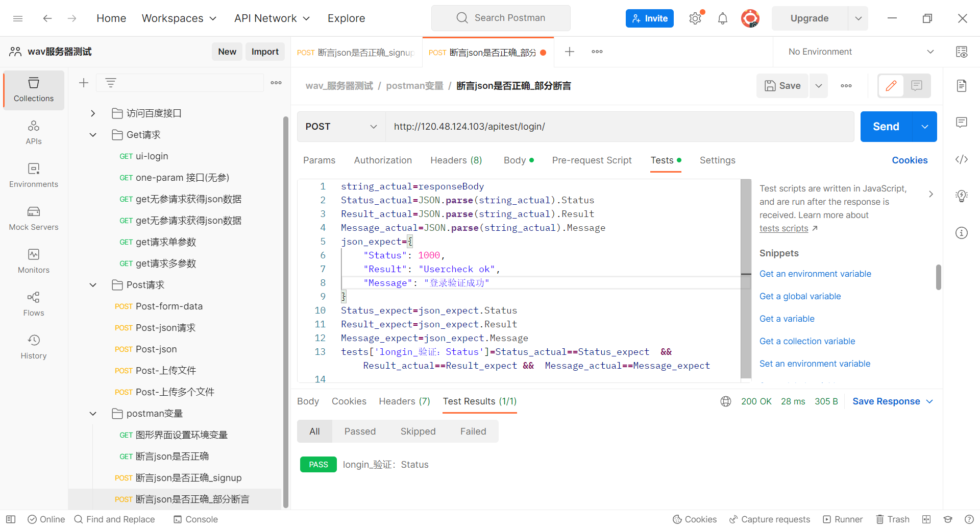Go forward with the right arrow

click(x=72, y=18)
